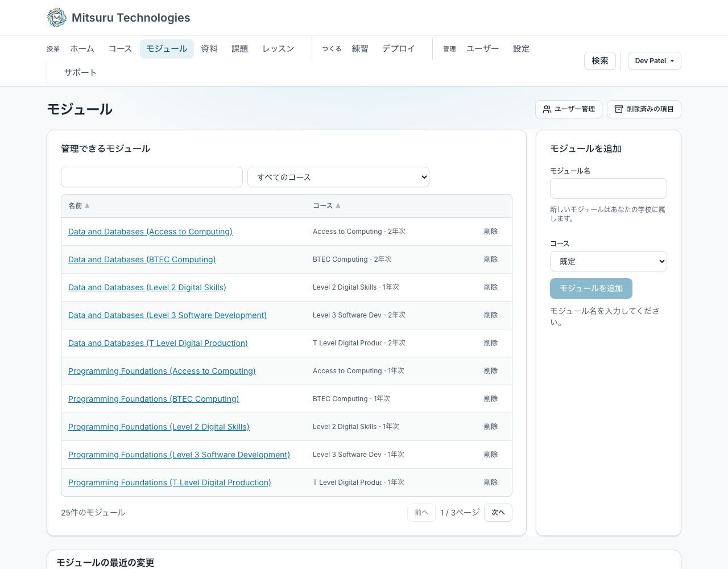
Task: Click the users icon in ユーザー管理 button
Action: coord(547,109)
